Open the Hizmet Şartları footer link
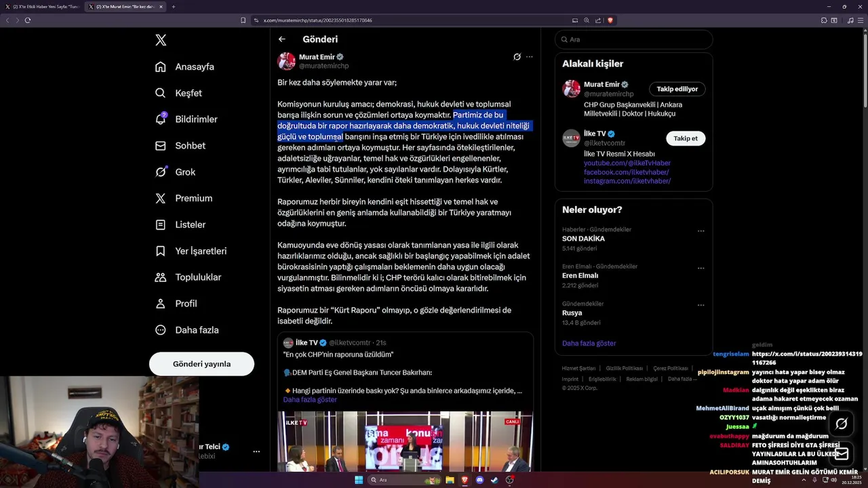The height and width of the screenshot is (488, 868). 578,368
